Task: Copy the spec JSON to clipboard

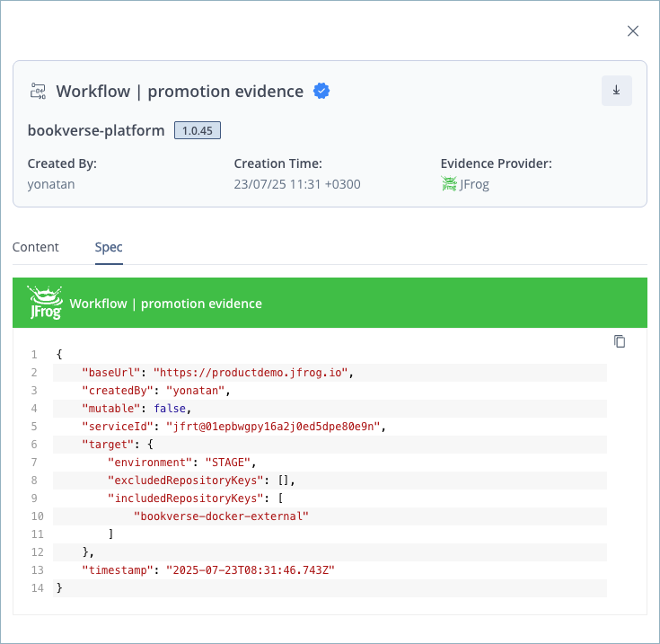Action: tap(620, 341)
